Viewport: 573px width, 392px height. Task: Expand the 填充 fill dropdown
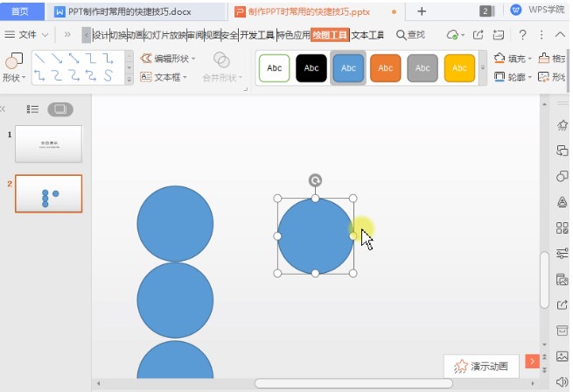point(530,59)
